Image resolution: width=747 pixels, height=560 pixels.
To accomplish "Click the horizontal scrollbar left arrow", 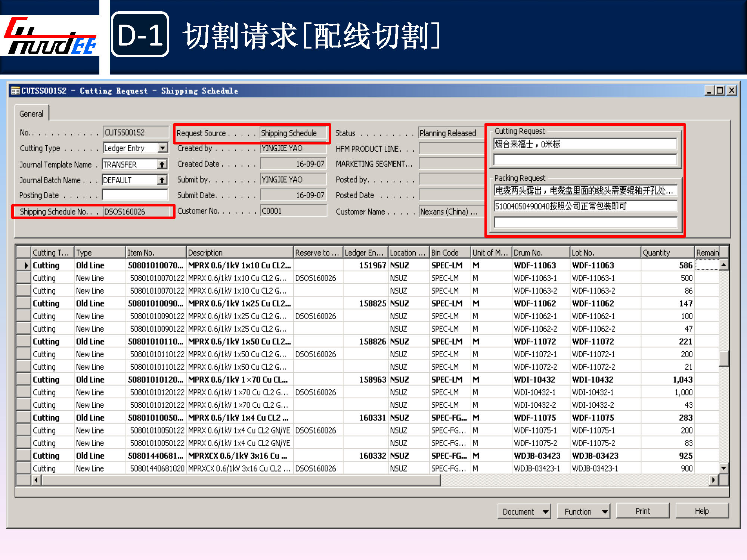I will pyautogui.click(x=36, y=480).
